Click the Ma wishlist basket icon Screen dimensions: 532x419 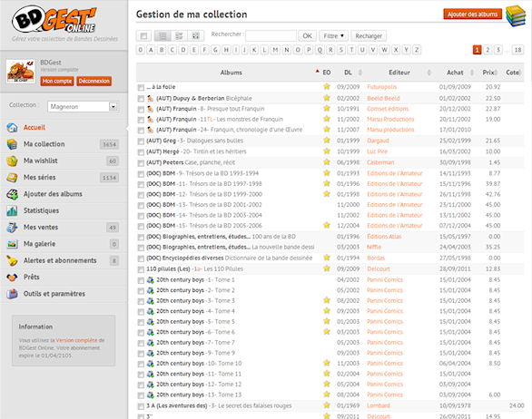pos(12,161)
